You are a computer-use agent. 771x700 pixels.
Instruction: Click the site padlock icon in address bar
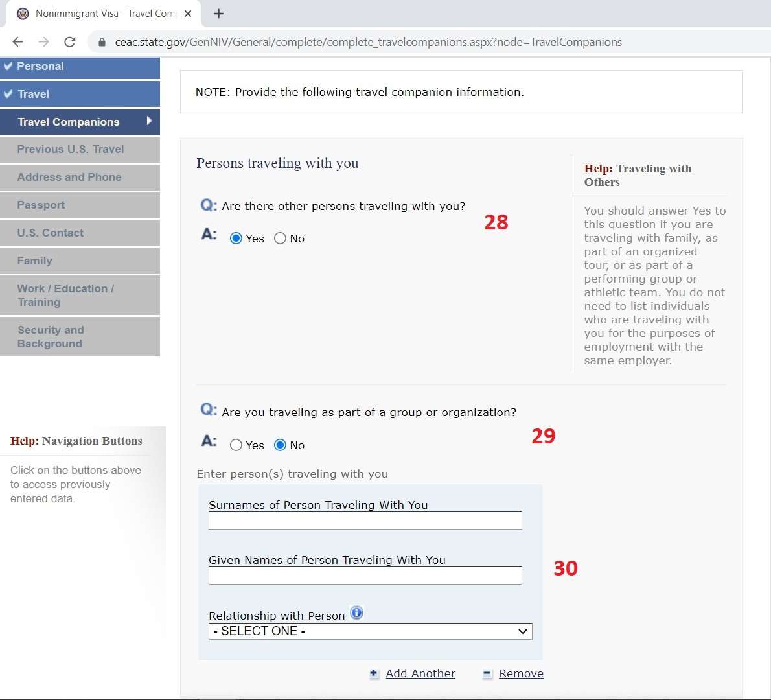(102, 42)
